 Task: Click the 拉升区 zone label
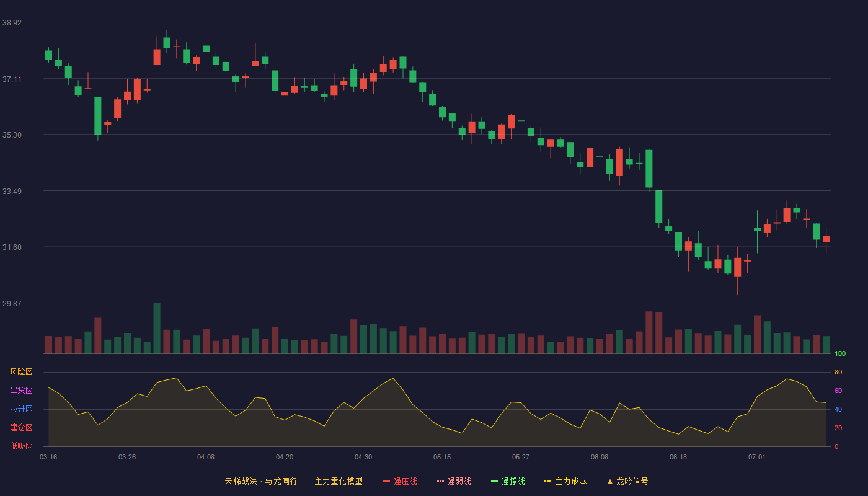pyautogui.click(x=22, y=409)
